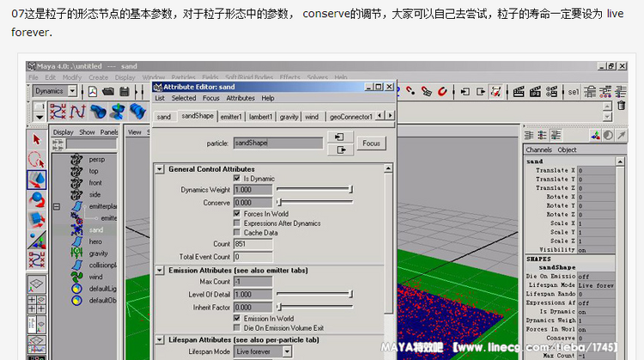Image resolution: width=644 pixels, height=360 pixels.
Task: Uncheck the Emission In World checkbox
Action: coord(237,319)
